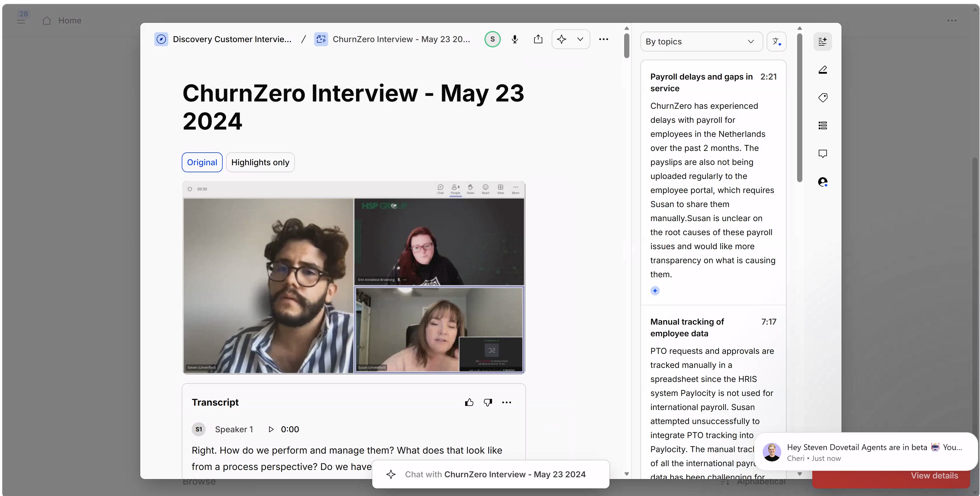Click the person icon in right sidebar
This screenshot has width=980, height=496.
tap(823, 182)
